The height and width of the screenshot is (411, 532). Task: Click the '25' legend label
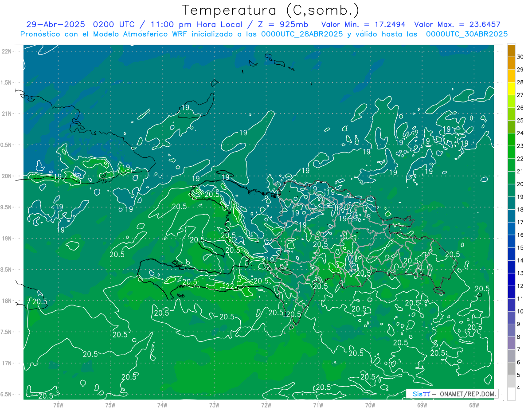click(x=521, y=121)
